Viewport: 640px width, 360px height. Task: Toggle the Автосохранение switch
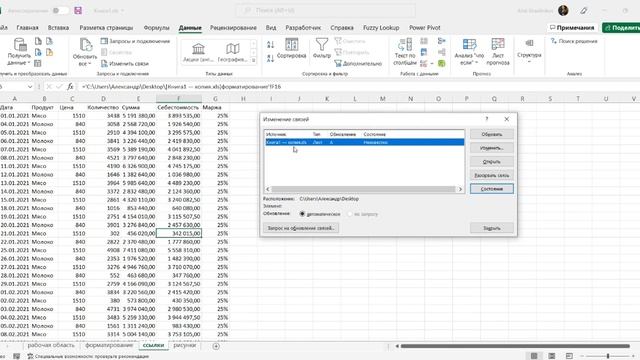[60, 11]
